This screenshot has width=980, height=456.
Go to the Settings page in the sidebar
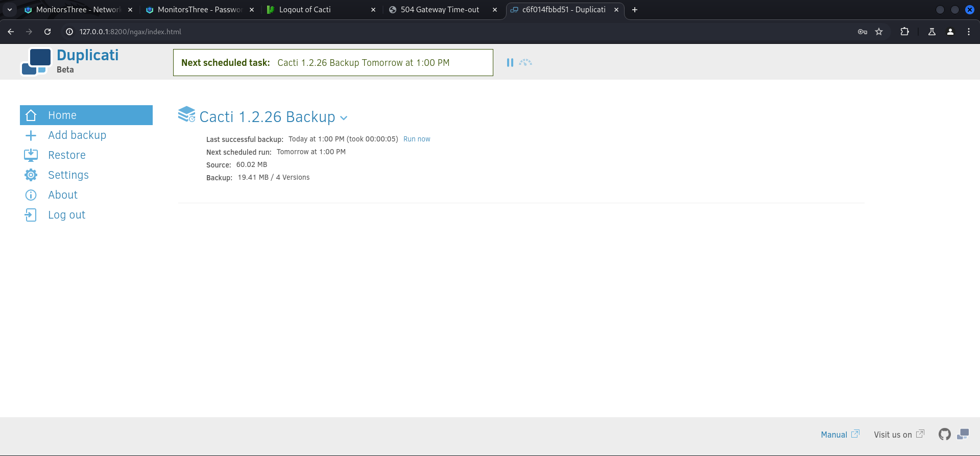pyautogui.click(x=68, y=175)
